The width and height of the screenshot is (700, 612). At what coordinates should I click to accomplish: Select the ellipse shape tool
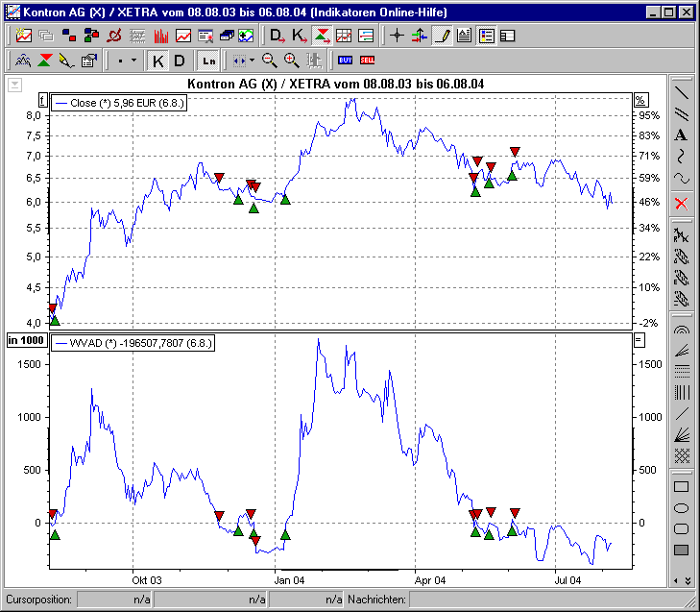point(681,507)
